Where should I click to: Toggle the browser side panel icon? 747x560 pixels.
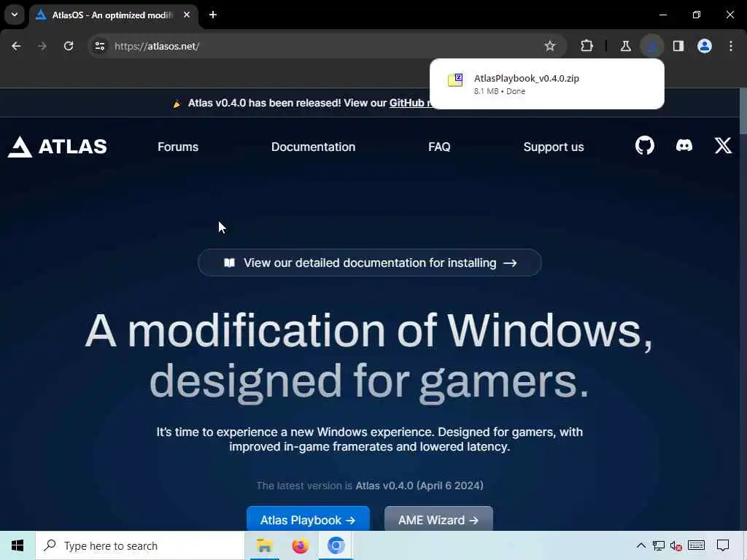tap(678, 46)
